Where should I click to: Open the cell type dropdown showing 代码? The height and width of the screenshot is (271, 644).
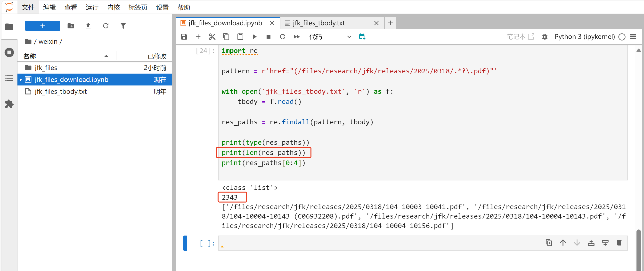[x=330, y=37]
